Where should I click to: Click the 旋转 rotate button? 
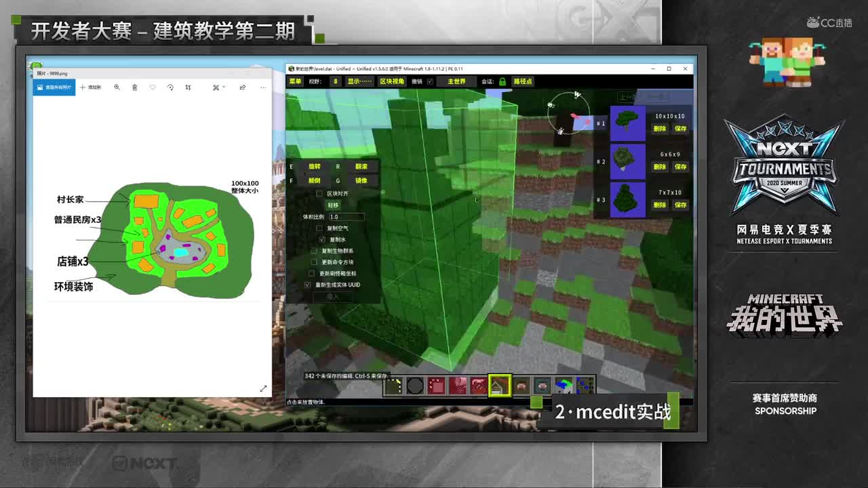coord(315,166)
